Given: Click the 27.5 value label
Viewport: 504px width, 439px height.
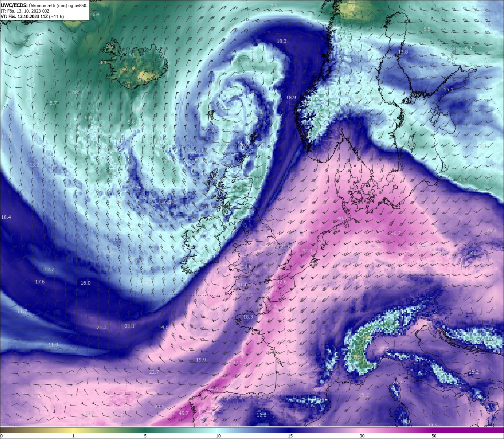Looking at the screenshot, I should pyautogui.click(x=384, y=350).
